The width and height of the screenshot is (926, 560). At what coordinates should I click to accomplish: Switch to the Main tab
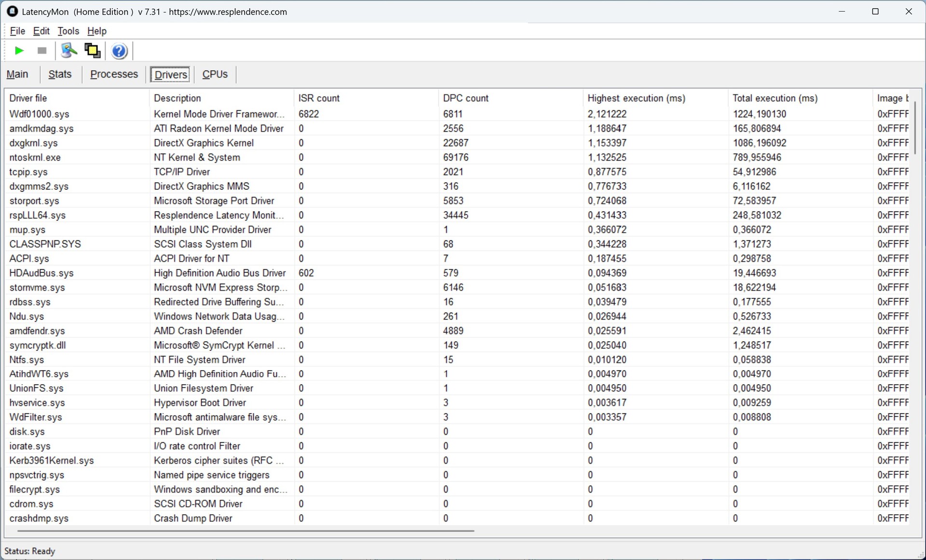[17, 74]
